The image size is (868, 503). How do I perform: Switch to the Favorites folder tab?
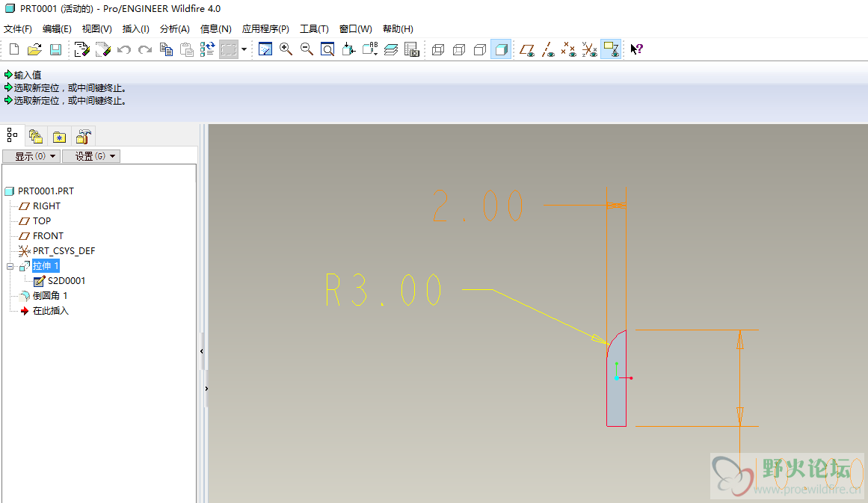coord(59,137)
